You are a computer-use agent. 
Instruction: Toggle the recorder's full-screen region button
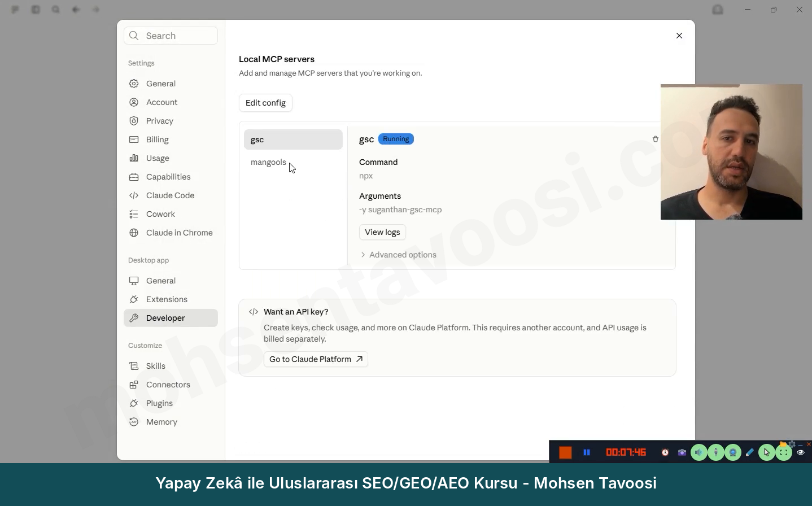pyautogui.click(x=784, y=452)
